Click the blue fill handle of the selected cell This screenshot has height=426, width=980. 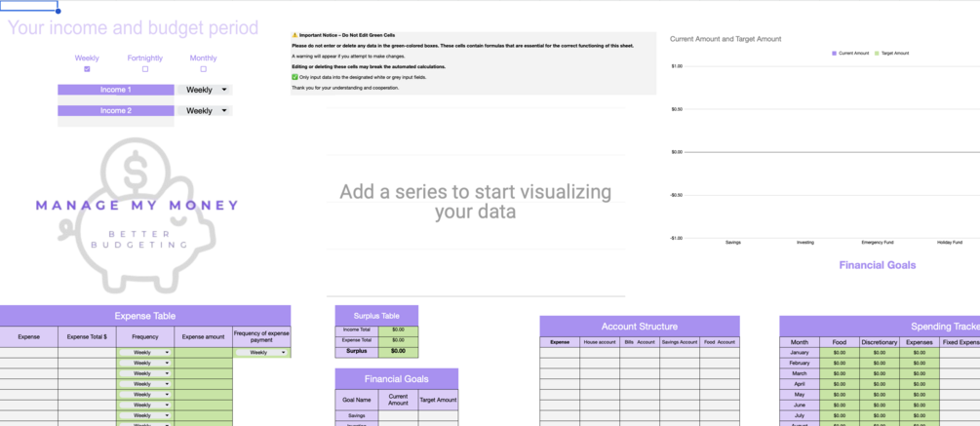click(x=58, y=12)
